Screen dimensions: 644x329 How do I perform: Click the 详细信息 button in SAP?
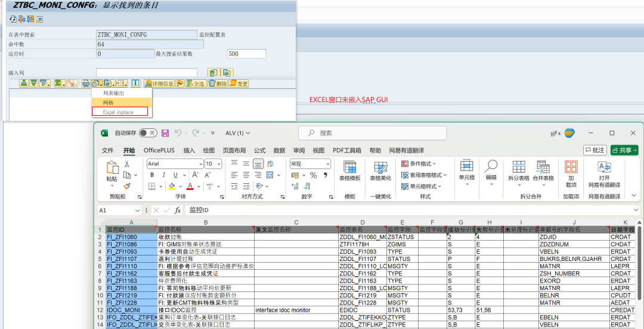point(159,84)
